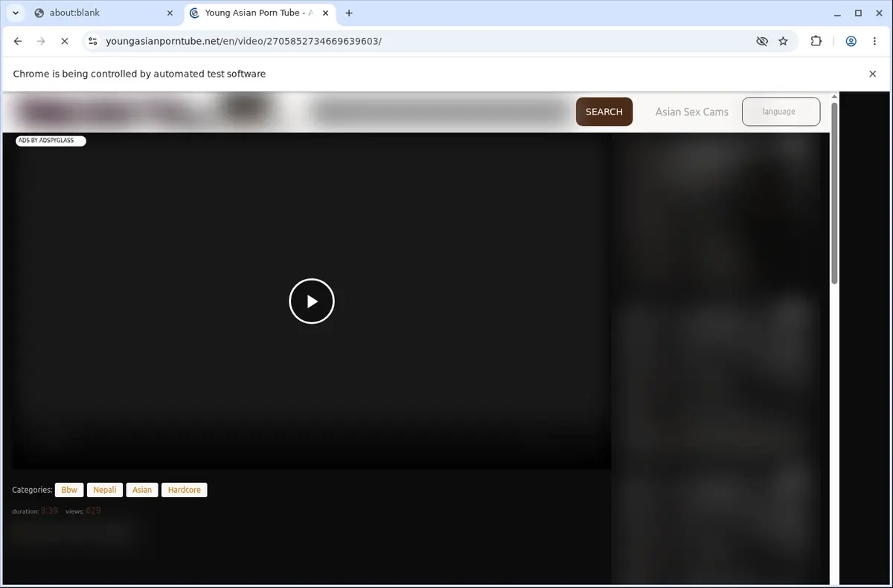This screenshot has height=588, width=893.
Task: Click the page vertical scrollbar thumb
Action: coord(834,192)
